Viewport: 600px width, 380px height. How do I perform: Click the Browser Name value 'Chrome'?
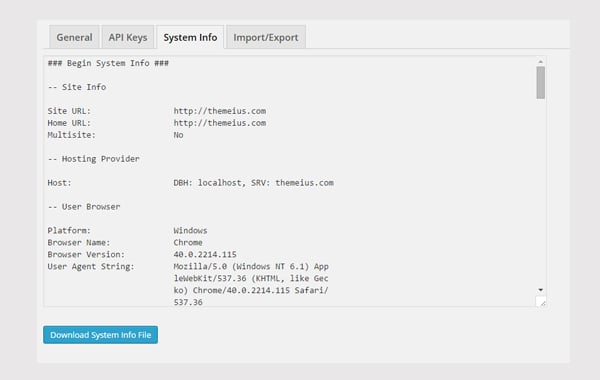coord(188,243)
